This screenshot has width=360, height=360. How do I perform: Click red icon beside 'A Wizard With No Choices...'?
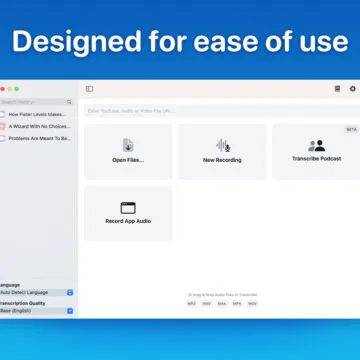(2, 126)
